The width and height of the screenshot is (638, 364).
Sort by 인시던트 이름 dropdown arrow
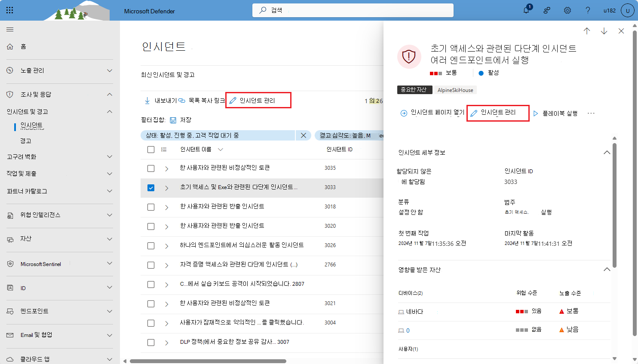click(x=221, y=150)
